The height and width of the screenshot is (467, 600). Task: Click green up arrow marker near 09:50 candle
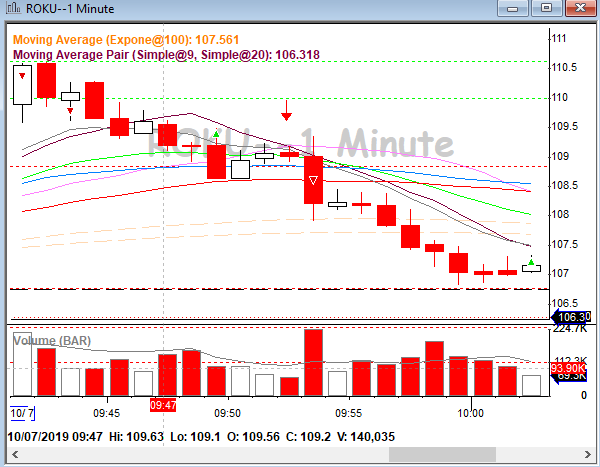coord(216,134)
